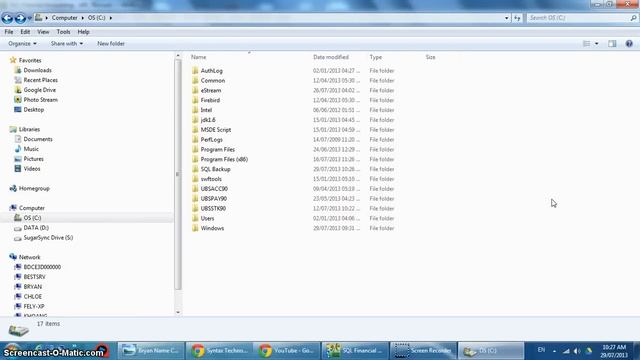Image resolution: width=640 pixels, height=360 pixels.
Task: Open CHLOE network computer
Action: click(33, 297)
